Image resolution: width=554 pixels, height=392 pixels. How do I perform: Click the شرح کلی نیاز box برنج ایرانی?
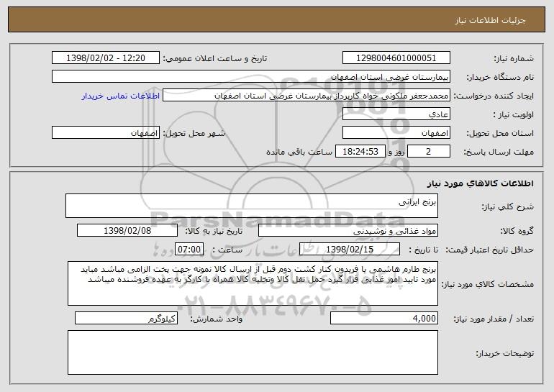tap(252, 206)
